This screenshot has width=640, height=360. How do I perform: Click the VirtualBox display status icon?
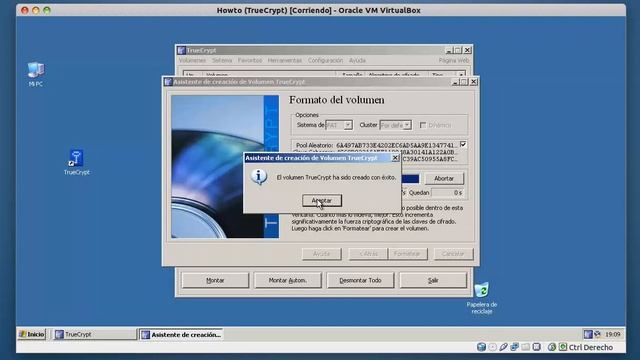[x=536, y=347]
